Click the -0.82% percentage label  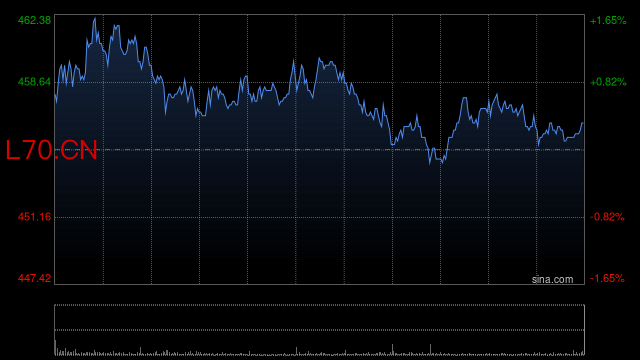click(607, 217)
